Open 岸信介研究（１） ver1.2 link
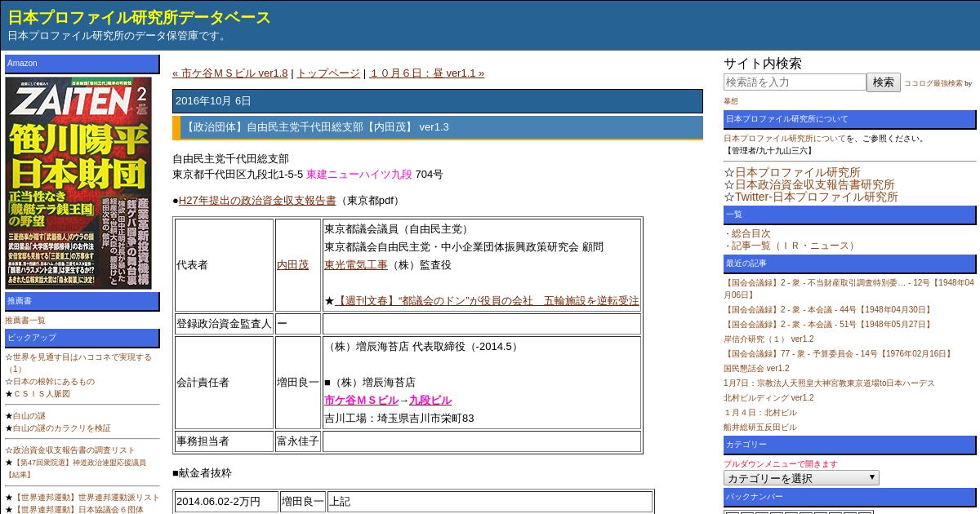The width and height of the screenshot is (980, 514). tap(768, 339)
